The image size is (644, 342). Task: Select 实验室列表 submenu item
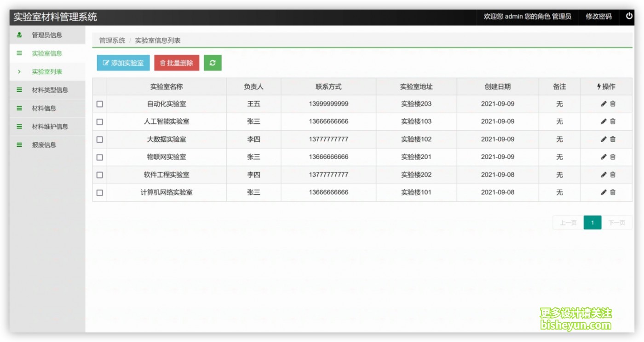pos(47,72)
